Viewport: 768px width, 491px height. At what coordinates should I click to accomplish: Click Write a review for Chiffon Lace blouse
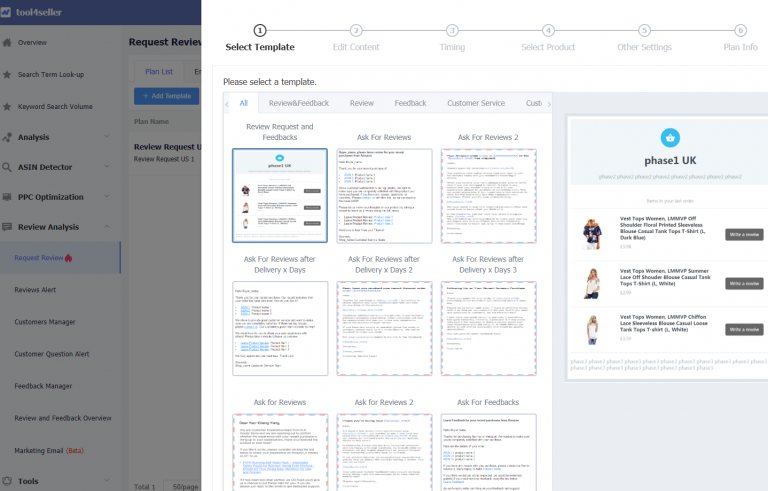coord(744,330)
